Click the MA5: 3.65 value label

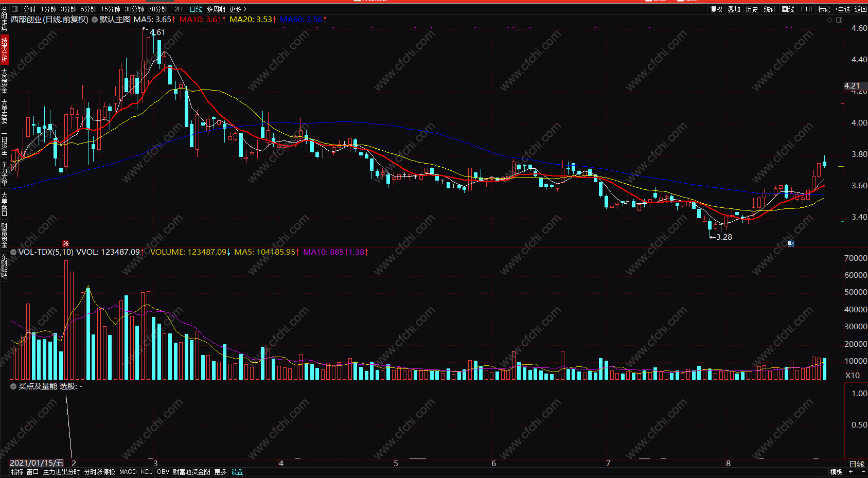pos(154,20)
